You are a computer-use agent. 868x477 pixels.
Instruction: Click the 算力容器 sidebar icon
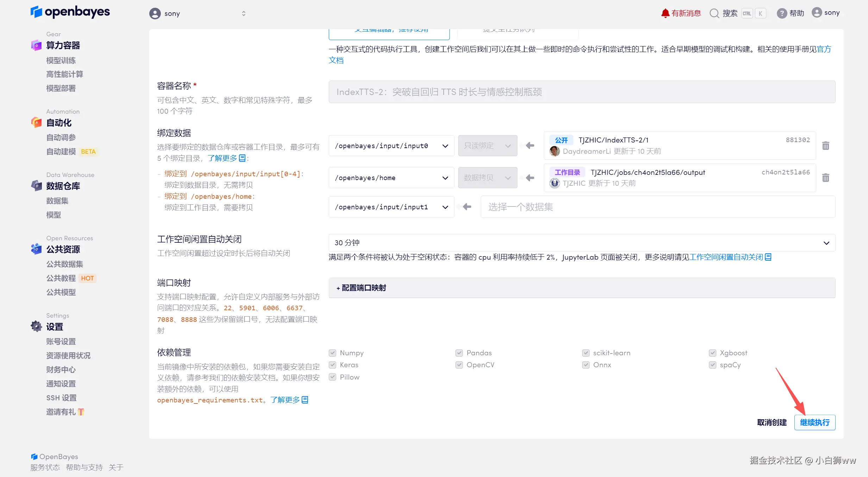(36, 45)
